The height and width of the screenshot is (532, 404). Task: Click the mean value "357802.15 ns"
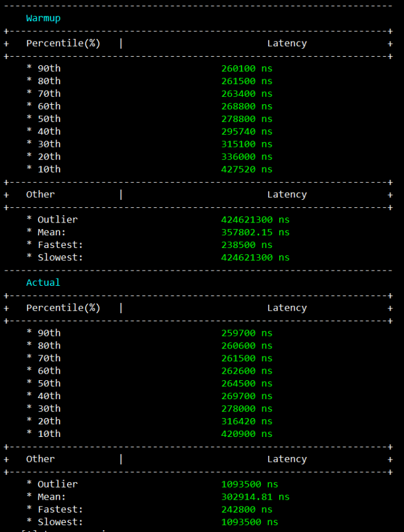pyautogui.click(x=255, y=232)
